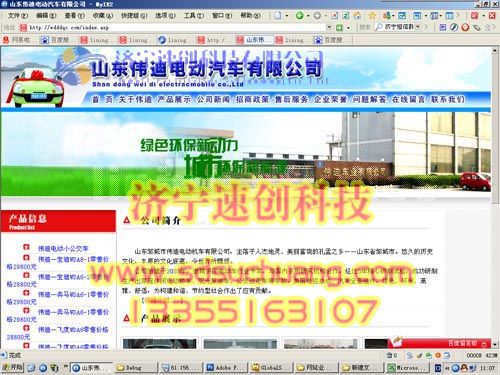
Task: Click 产品展示 in website navigation
Action: (174, 99)
